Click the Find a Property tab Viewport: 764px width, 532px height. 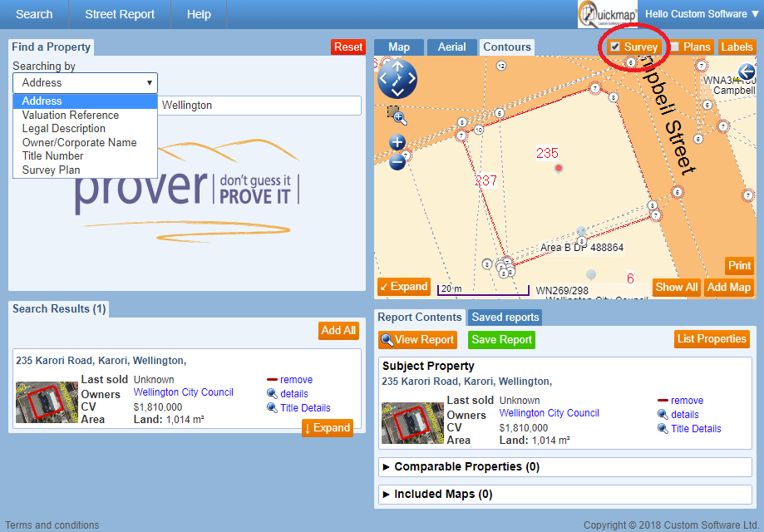click(x=52, y=47)
